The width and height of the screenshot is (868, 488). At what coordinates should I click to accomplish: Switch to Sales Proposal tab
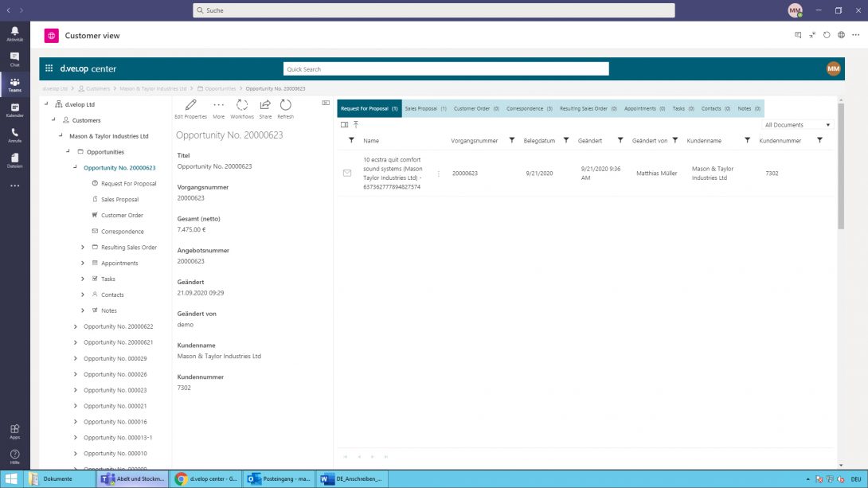(x=425, y=108)
